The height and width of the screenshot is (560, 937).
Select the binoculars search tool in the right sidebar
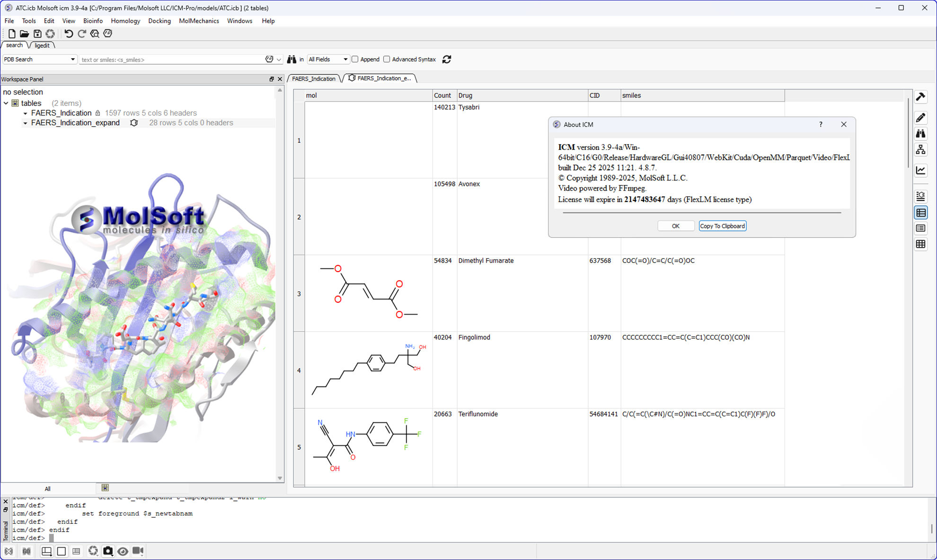[x=921, y=133]
